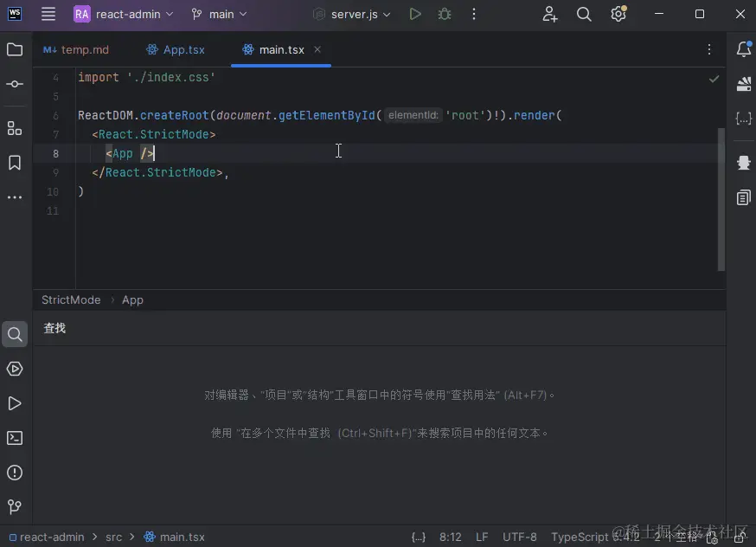The width and height of the screenshot is (756, 547).
Task: Click App in the editor breadcrumb
Action: [132, 299]
